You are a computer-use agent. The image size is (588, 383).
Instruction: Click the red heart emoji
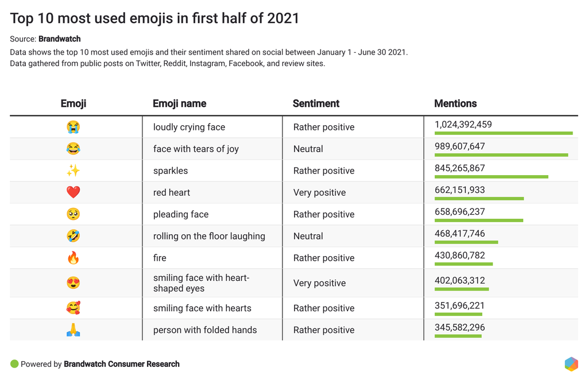tap(73, 192)
